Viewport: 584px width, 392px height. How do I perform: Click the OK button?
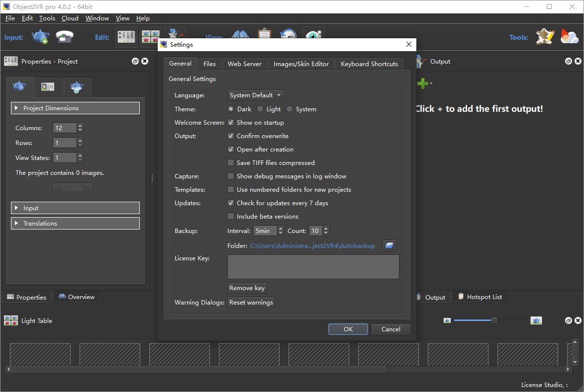click(x=348, y=329)
